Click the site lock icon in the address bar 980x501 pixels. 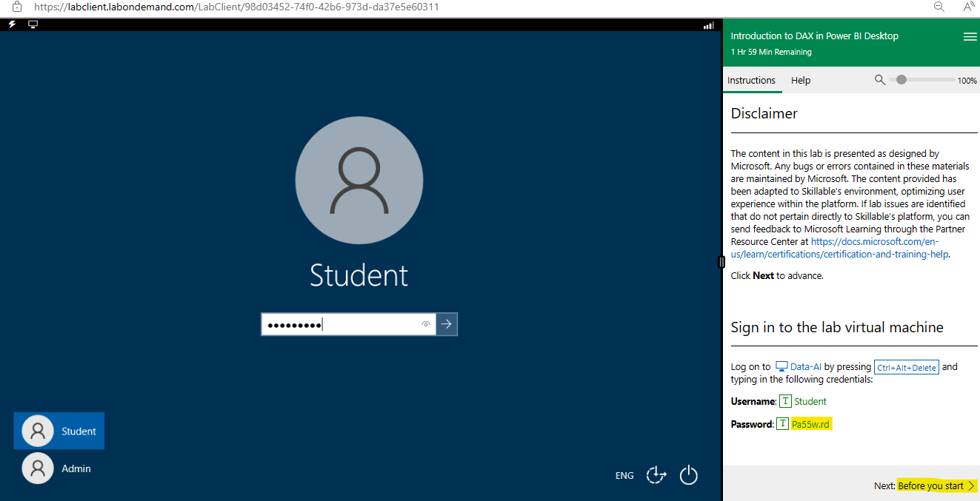[x=17, y=7]
